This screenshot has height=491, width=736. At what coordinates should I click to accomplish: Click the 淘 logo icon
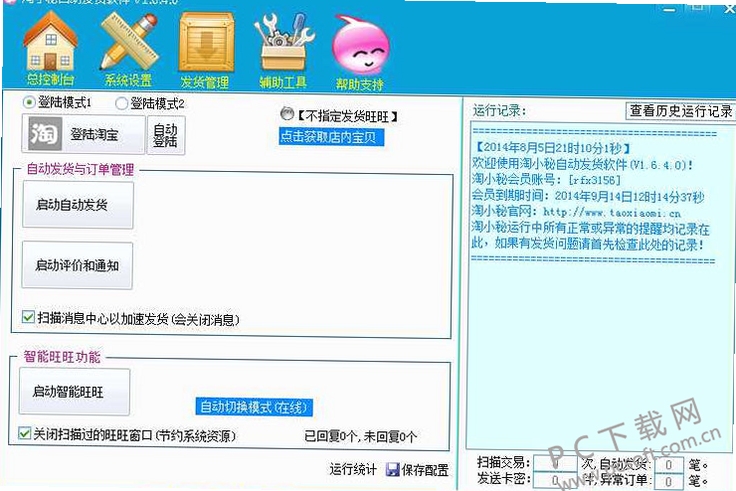[x=45, y=134]
